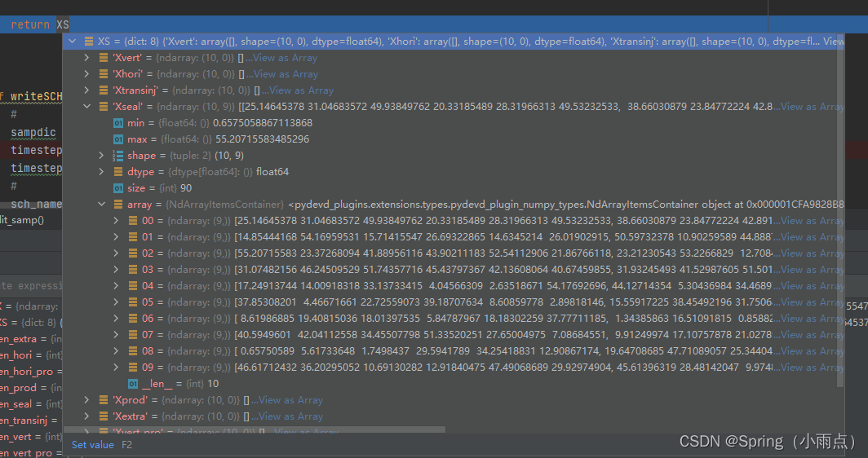Select the en_transinj variable in debugger
This screenshot has height=458, width=868.
[31, 421]
